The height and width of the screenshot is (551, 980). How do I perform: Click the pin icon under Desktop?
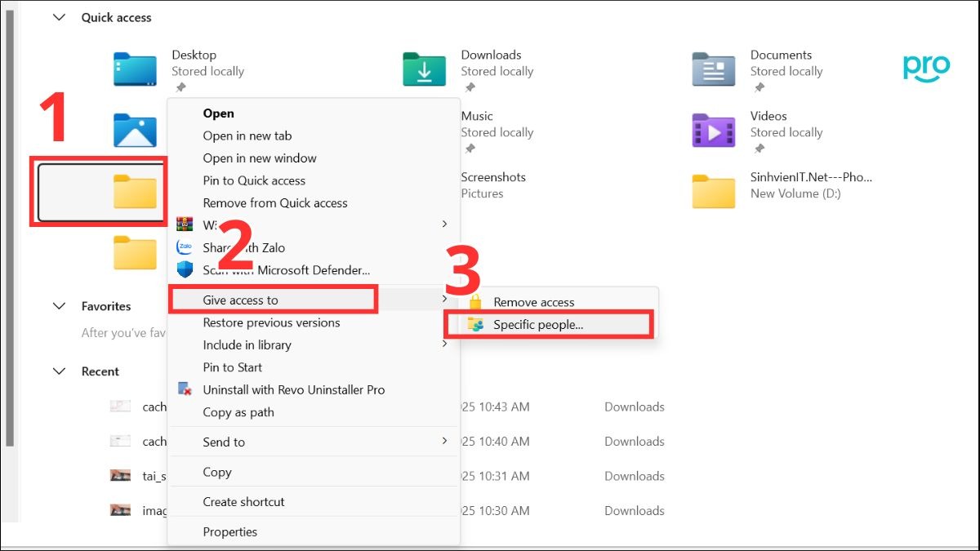tap(180, 87)
